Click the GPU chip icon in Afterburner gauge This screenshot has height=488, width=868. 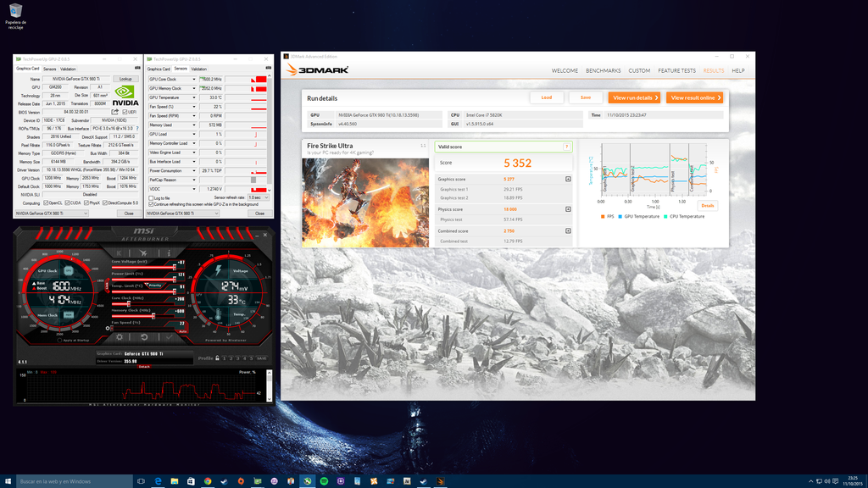coord(68,271)
